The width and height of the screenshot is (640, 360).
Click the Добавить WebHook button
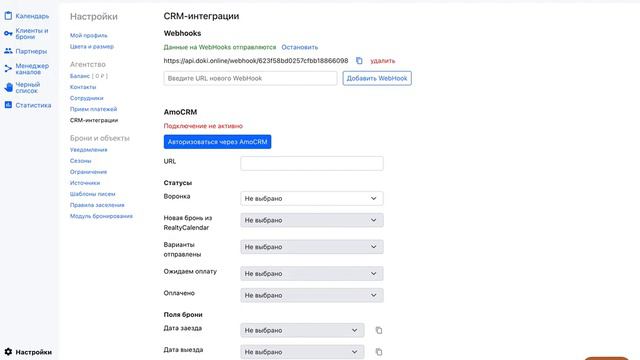[377, 78]
